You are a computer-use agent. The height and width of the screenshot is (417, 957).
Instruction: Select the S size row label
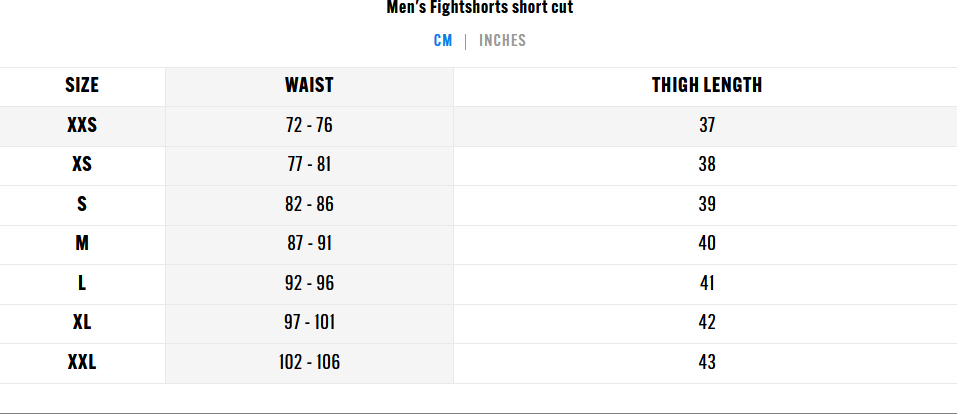[82, 204]
